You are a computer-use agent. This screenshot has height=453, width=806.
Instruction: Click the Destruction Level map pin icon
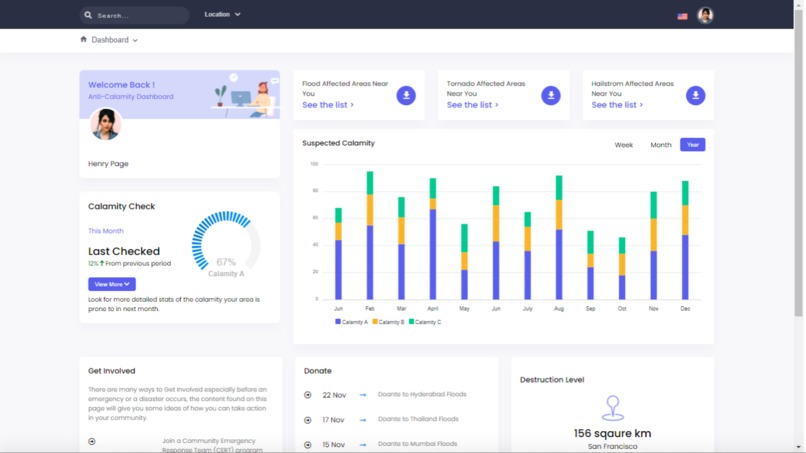(612, 408)
